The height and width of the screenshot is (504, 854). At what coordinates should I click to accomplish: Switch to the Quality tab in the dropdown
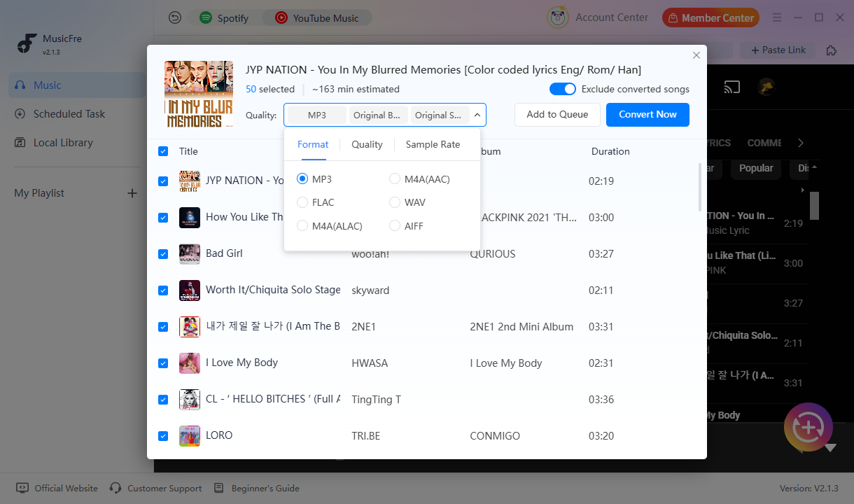tap(367, 145)
